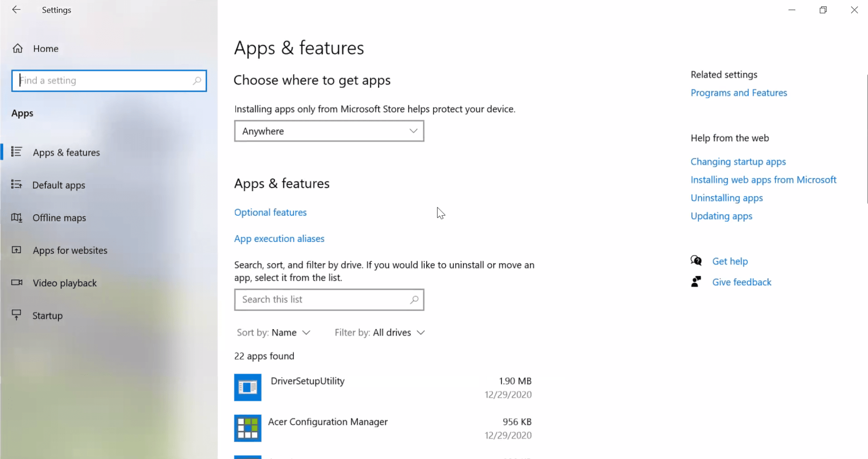The image size is (868, 459).
Task: Select Apps & features in sidebar
Action: coord(66,152)
